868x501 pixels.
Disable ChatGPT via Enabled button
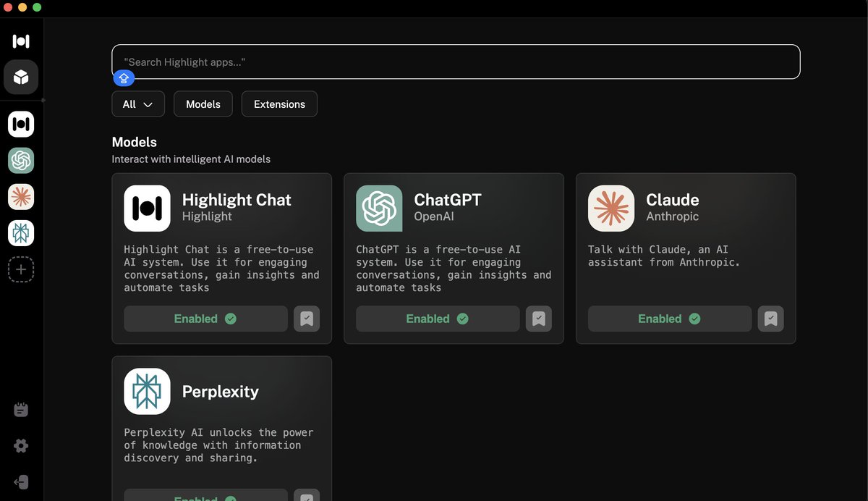click(438, 319)
